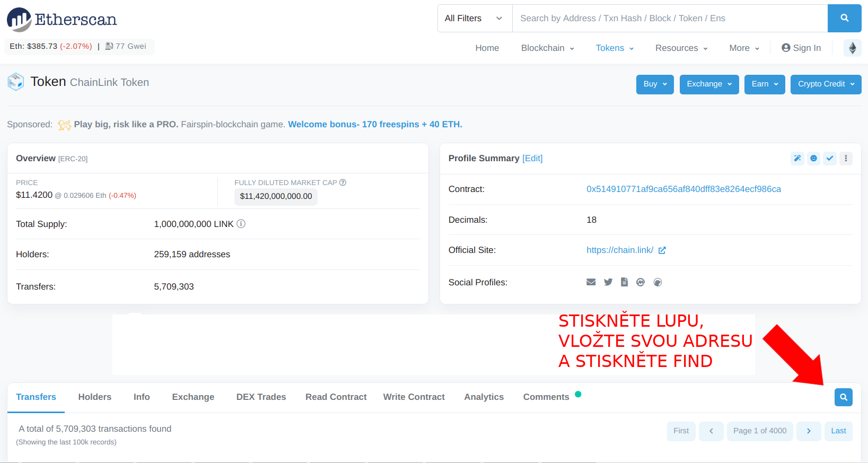Open the https://chain.link/ official site link
The width and height of the screenshot is (868, 463).
pyautogui.click(x=620, y=250)
